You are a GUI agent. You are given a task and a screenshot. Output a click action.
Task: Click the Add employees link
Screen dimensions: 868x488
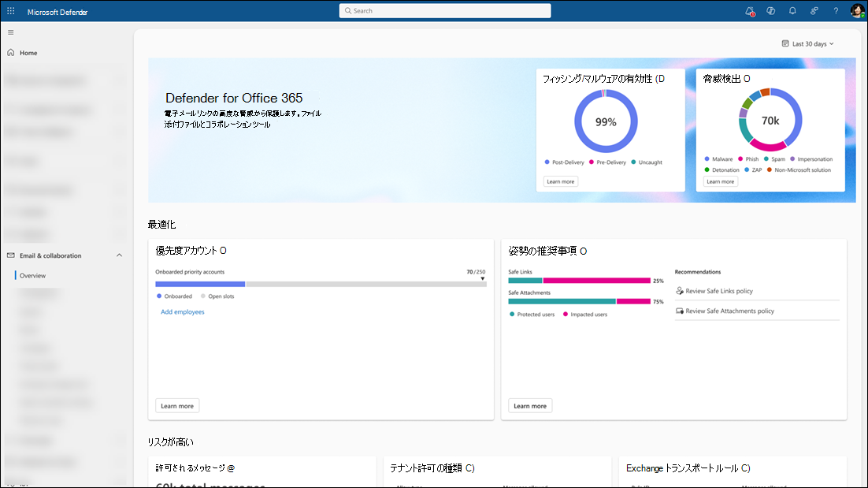click(183, 312)
